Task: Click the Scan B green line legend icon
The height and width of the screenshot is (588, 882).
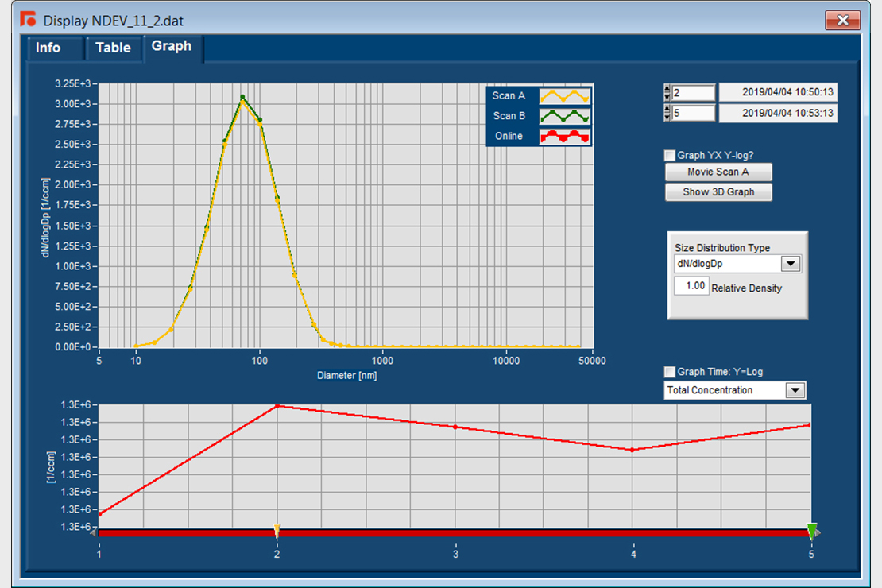Action: pyautogui.click(x=564, y=116)
